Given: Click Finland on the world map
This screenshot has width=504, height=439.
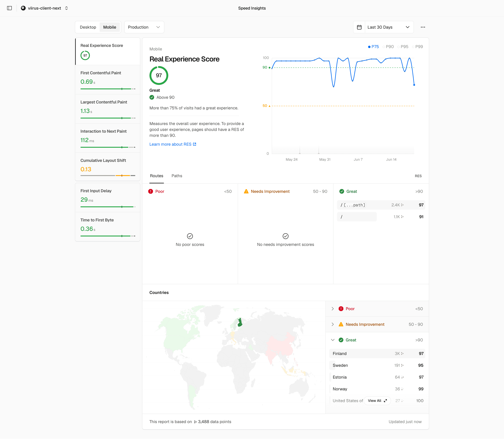Looking at the screenshot, I should click(x=240, y=323).
